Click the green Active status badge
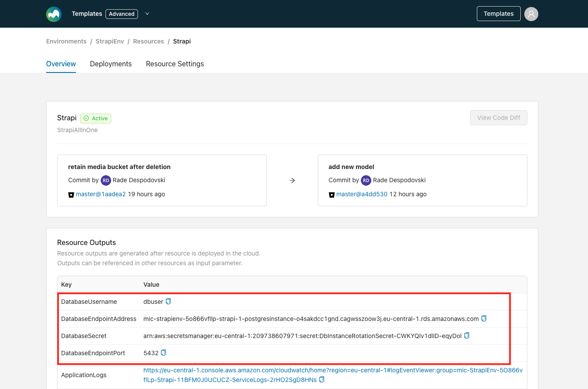Viewport: 588px width, 389px height. [x=96, y=118]
